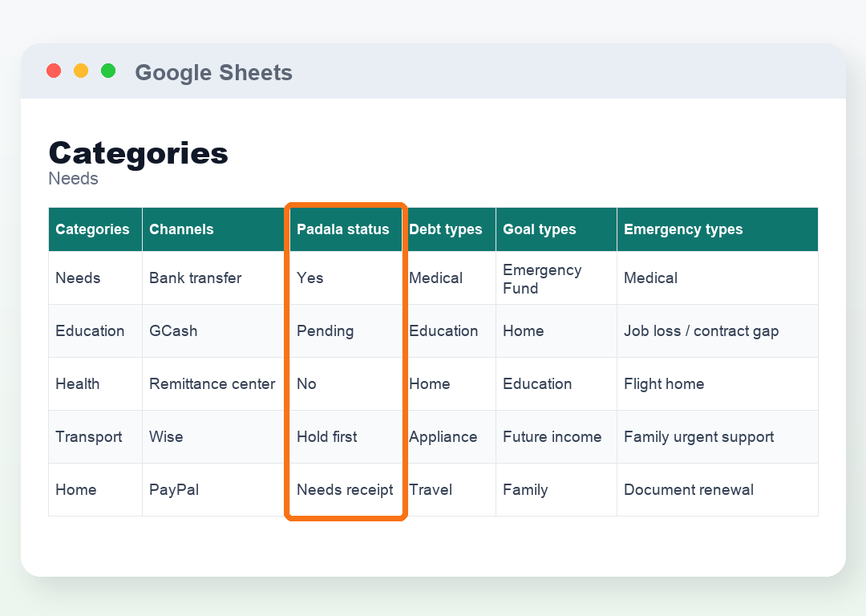Click the Health category cell
Screen dimensions: 866x616
pyautogui.click(x=95, y=384)
